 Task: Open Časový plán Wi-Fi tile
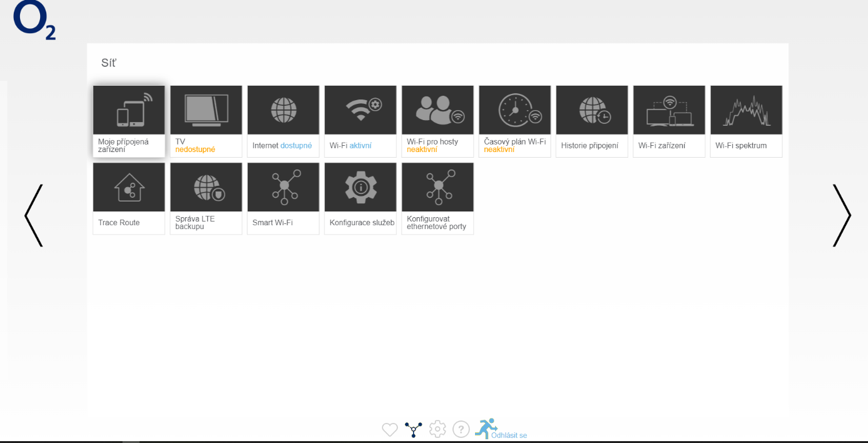click(x=514, y=121)
